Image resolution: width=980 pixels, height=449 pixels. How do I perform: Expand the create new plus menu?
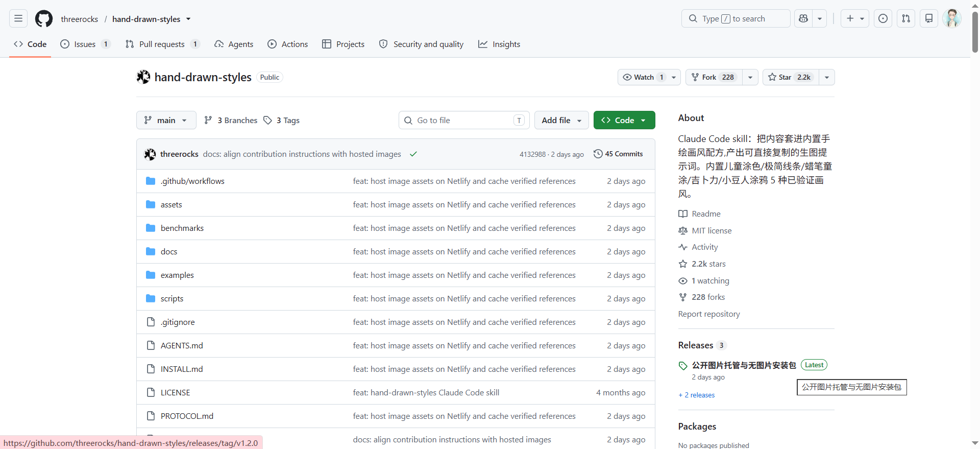tap(855, 18)
